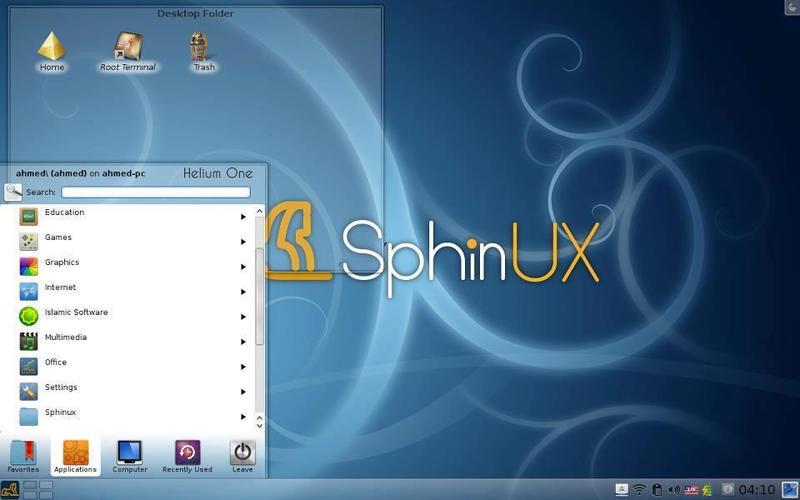Click the device notifier tray icon
The image size is (800, 500).
point(621,489)
